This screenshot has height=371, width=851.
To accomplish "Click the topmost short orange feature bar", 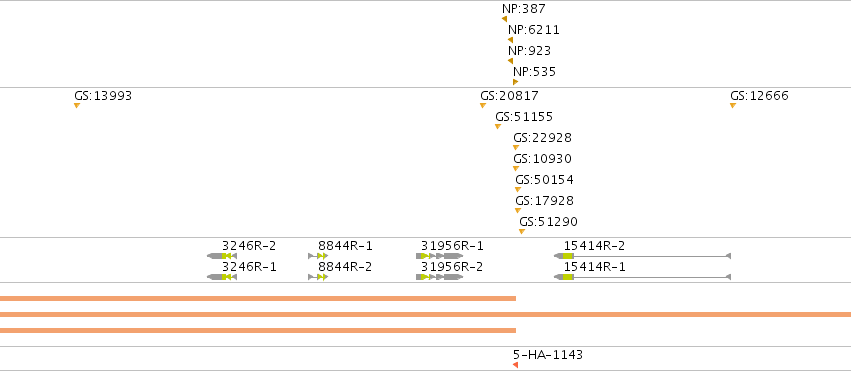I will (x=258, y=298).
